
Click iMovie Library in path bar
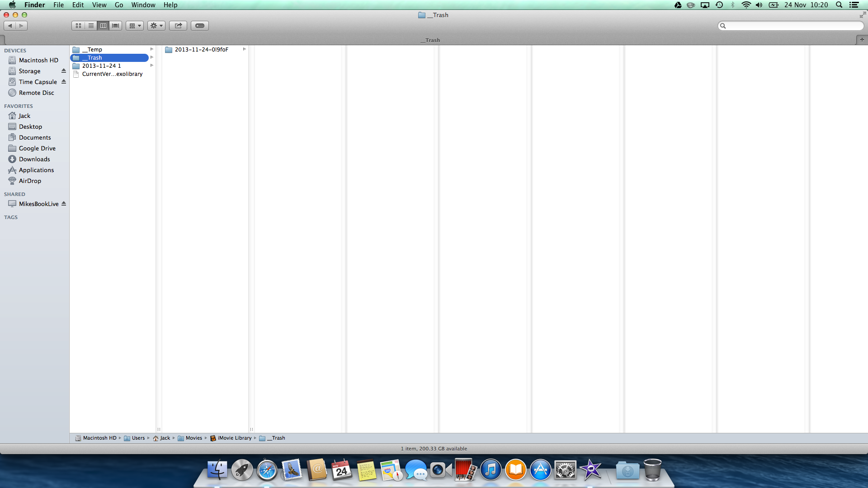pyautogui.click(x=234, y=438)
